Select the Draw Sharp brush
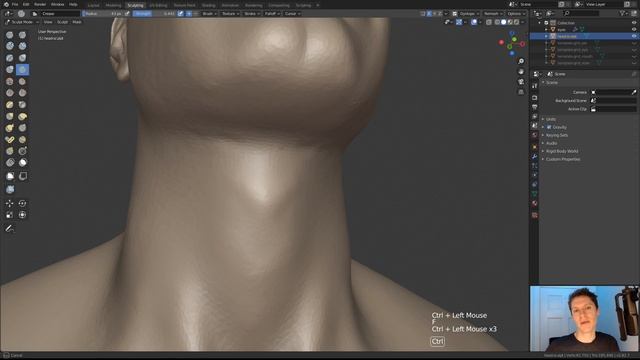Screen dimensions: 640x360 (x=22, y=35)
